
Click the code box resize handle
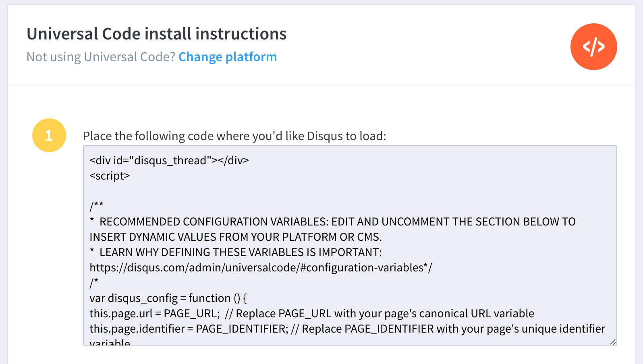point(612,342)
